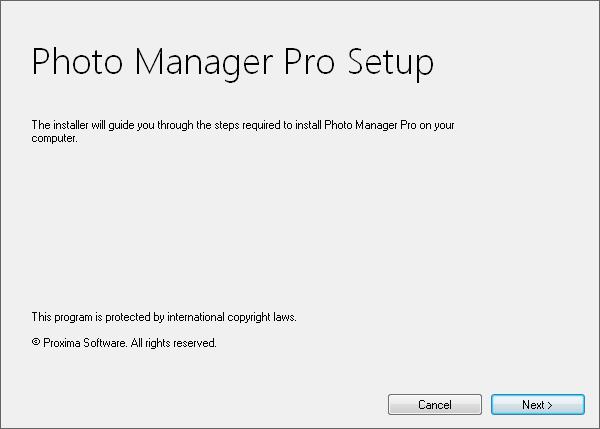
Task: Click Photo Manager Pro in the description text
Action: [370, 125]
